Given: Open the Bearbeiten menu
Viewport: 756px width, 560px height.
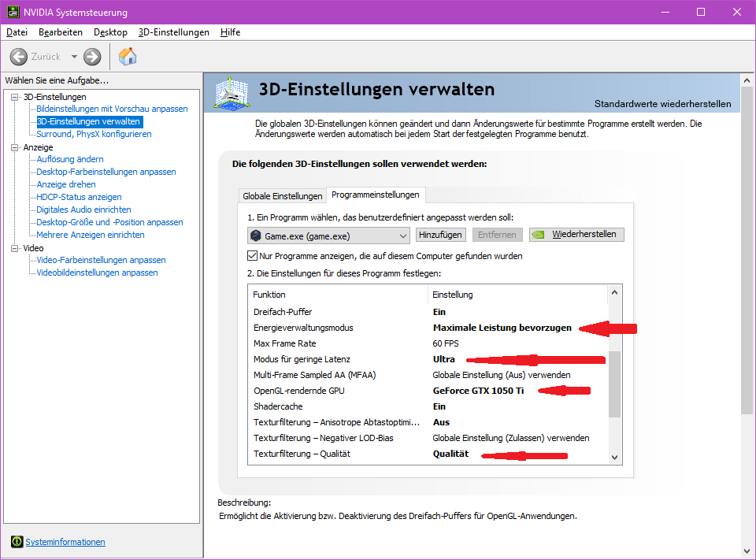Looking at the screenshot, I should tap(61, 32).
